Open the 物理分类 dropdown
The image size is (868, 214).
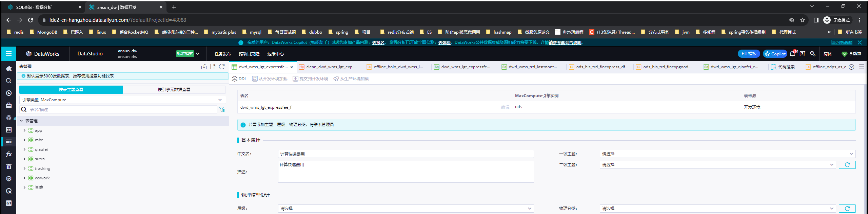[717, 209]
